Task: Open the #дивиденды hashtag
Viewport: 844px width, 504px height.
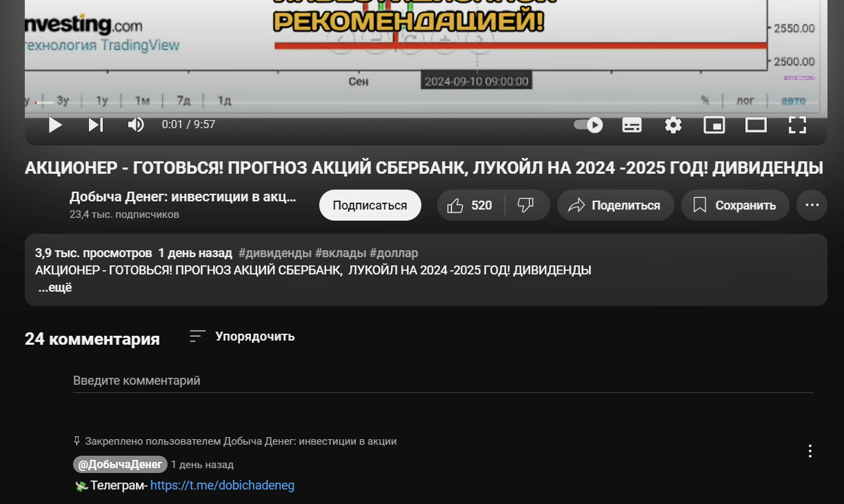Action: click(275, 253)
